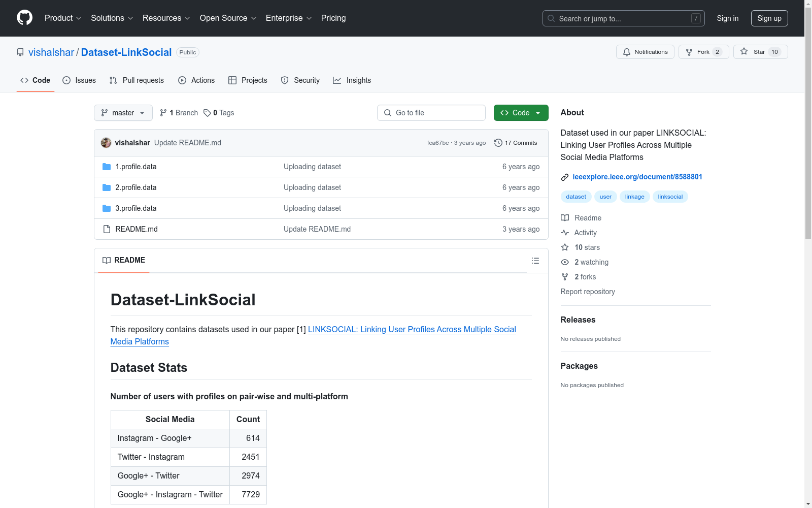Click the linkage topic tag
The width and height of the screenshot is (812, 508).
click(634, 197)
